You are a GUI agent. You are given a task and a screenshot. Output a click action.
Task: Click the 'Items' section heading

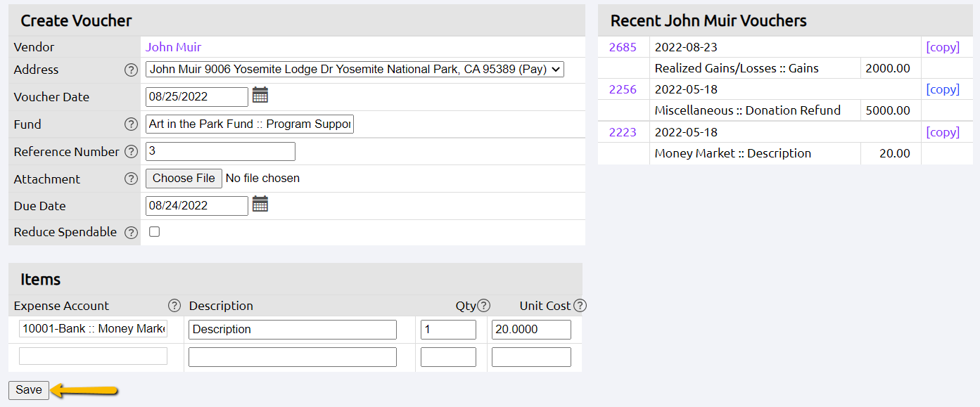click(40, 279)
